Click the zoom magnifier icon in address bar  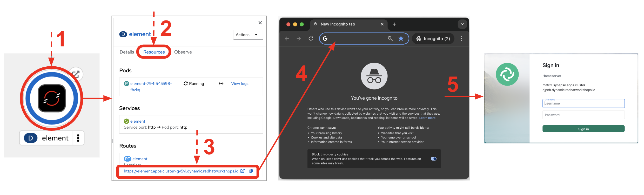tap(390, 39)
